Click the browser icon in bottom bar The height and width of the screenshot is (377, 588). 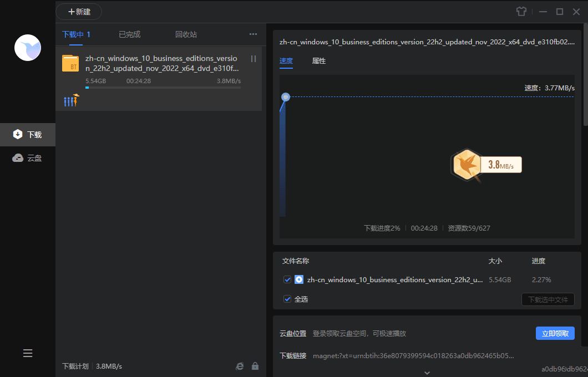coord(240,366)
